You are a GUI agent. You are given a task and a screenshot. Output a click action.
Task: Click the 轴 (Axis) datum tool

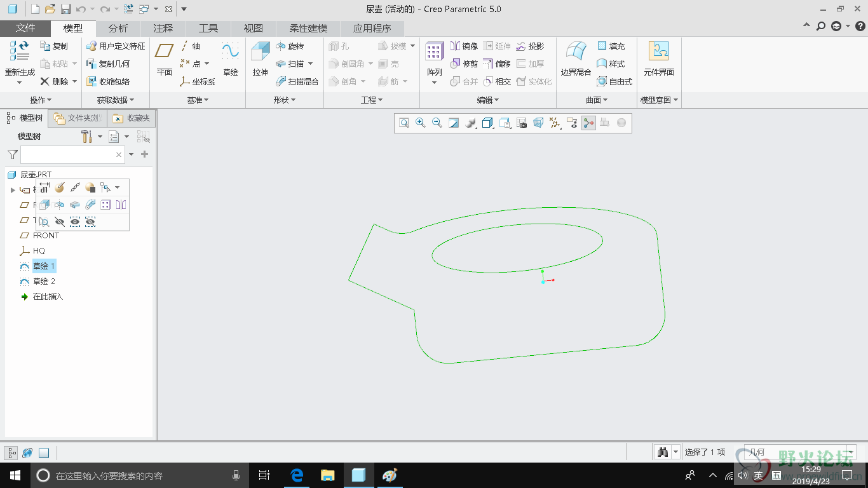[190, 46]
